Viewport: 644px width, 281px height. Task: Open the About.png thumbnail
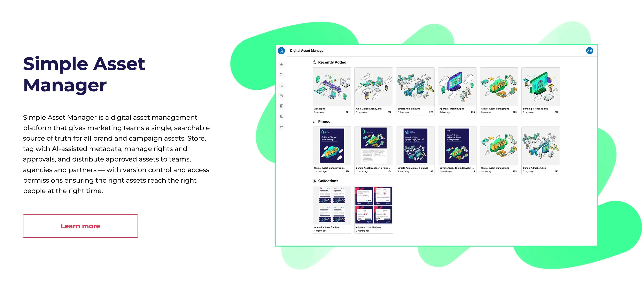[332, 87]
